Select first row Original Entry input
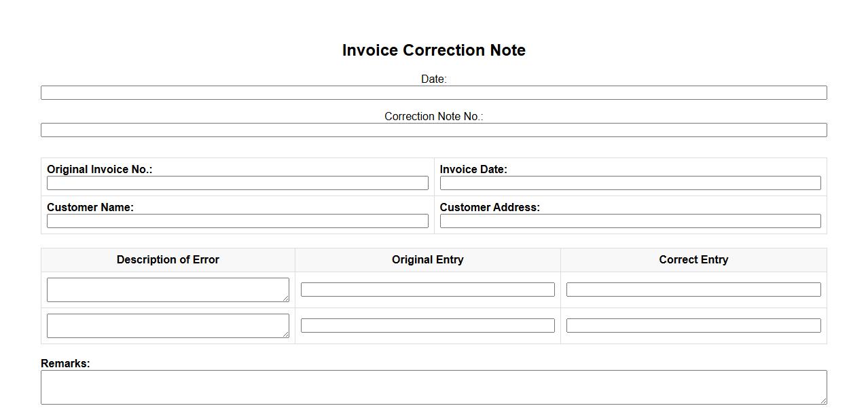 click(x=427, y=290)
